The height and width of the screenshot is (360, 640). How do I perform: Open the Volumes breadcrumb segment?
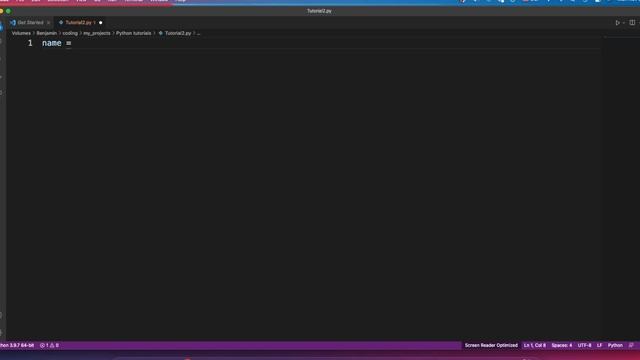(21, 33)
